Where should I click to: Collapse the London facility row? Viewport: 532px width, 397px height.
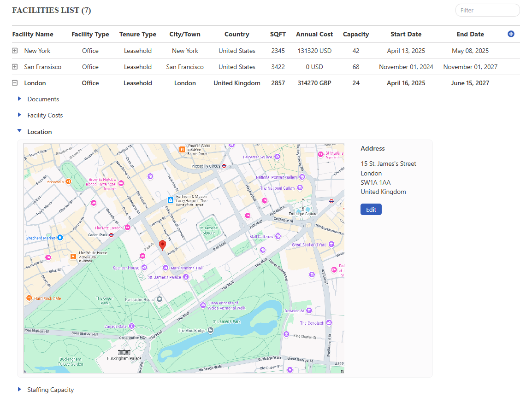(15, 83)
